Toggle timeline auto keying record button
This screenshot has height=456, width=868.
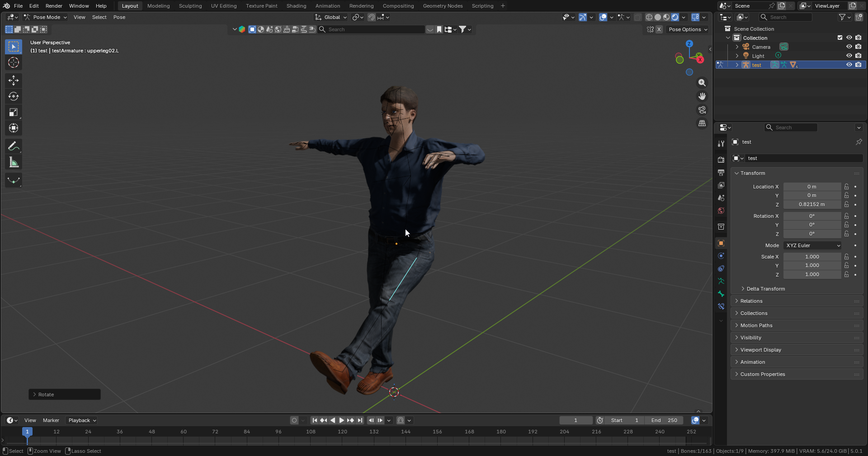pyautogui.click(x=294, y=420)
